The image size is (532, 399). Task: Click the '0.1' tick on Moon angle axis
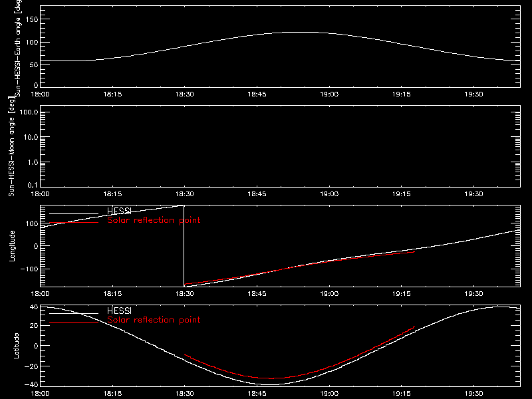[33, 185]
